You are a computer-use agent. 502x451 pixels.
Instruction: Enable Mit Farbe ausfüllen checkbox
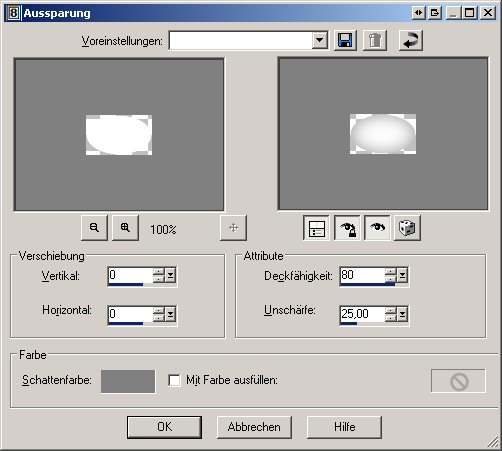pyautogui.click(x=174, y=380)
